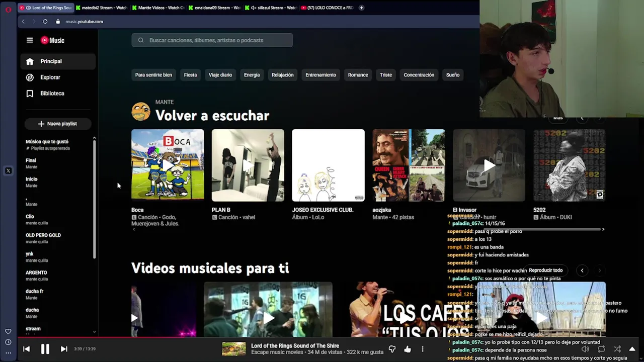Open the PLAN B song thumbnail
Image resolution: width=644 pixels, height=362 pixels.
click(x=248, y=165)
